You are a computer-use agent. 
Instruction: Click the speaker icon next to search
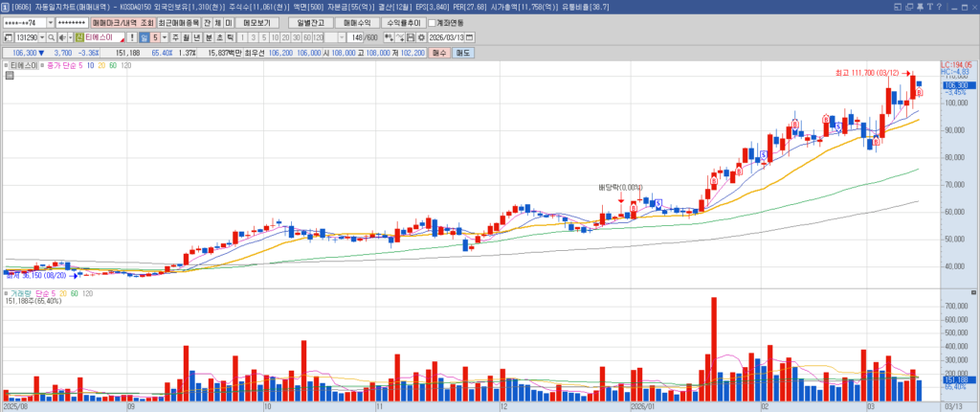tap(63, 37)
